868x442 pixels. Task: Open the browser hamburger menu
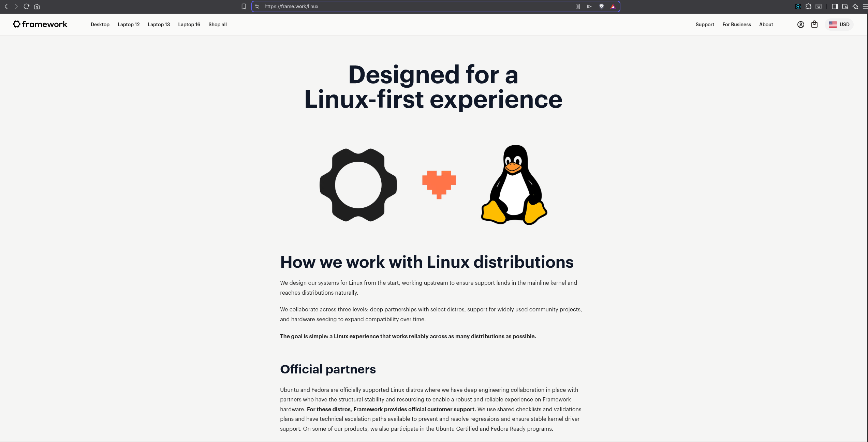(865, 6)
